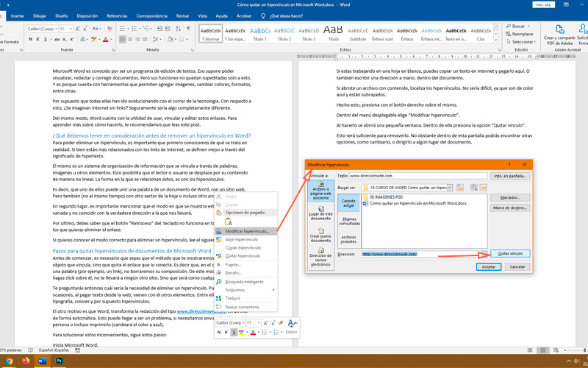Screen dimensions: 588x368
Task: Click the multilevel list icon
Action: [x=145, y=29]
